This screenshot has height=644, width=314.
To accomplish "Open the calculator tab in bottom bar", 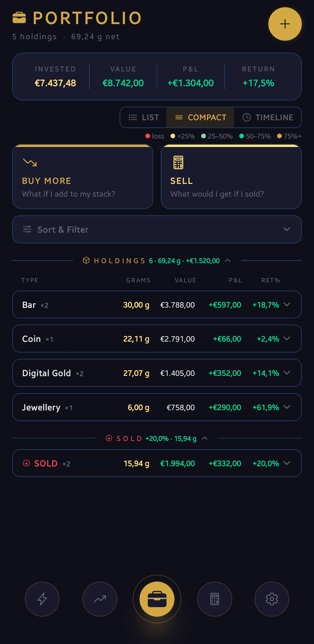I will pos(215,599).
